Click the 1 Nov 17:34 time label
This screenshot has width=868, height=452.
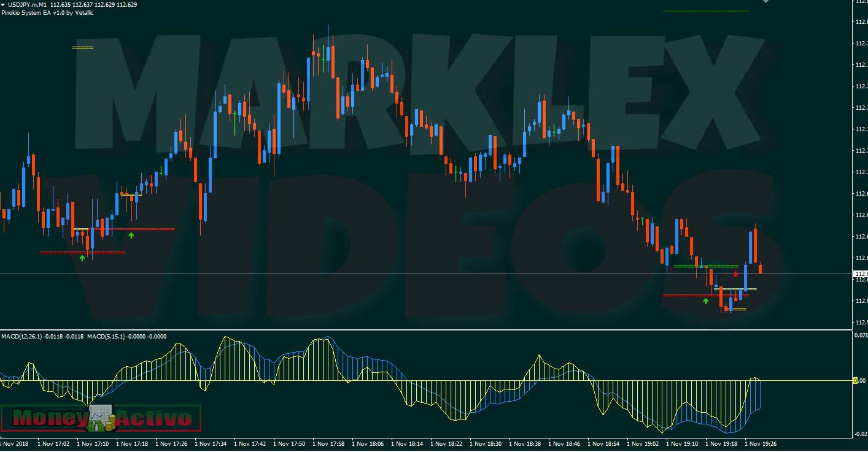click(211, 443)
